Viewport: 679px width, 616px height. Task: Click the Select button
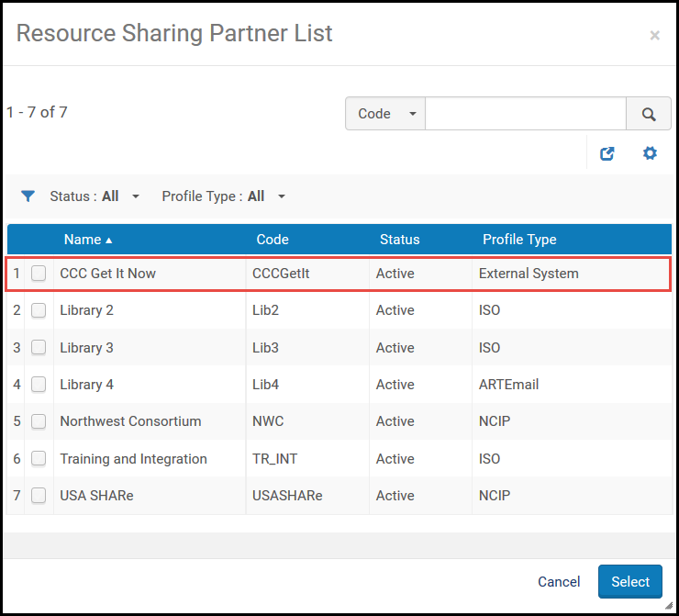(x=630, y=581)
